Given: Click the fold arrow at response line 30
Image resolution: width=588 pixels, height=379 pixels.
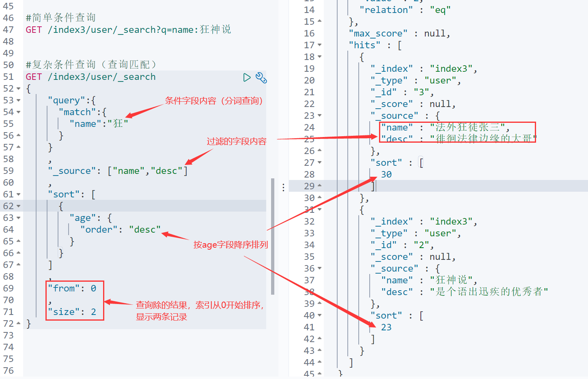Looking at the screenshot, I should [320, 197].
